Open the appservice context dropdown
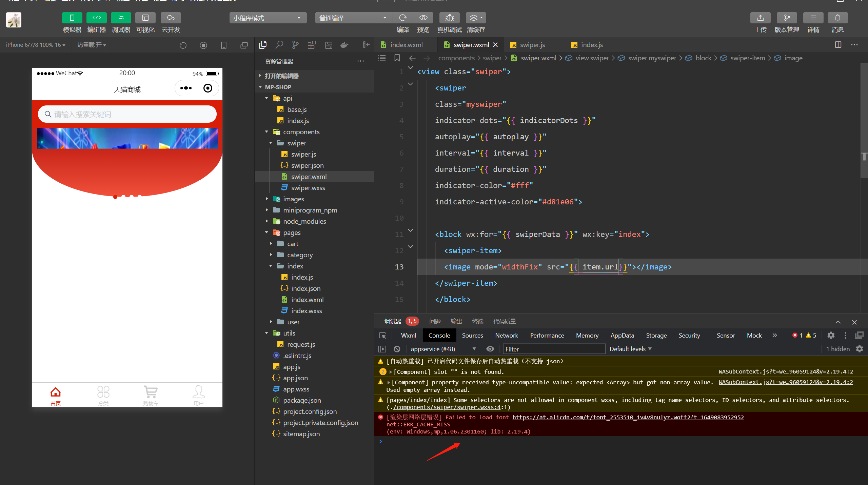This screenshot has width=868, height=485. click(443, 349)
